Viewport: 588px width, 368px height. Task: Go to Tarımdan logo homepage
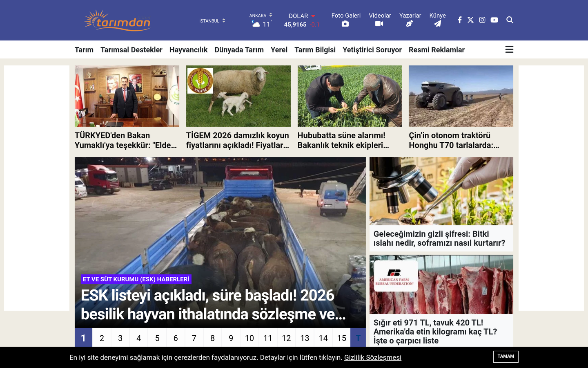(x=117, y=20)
